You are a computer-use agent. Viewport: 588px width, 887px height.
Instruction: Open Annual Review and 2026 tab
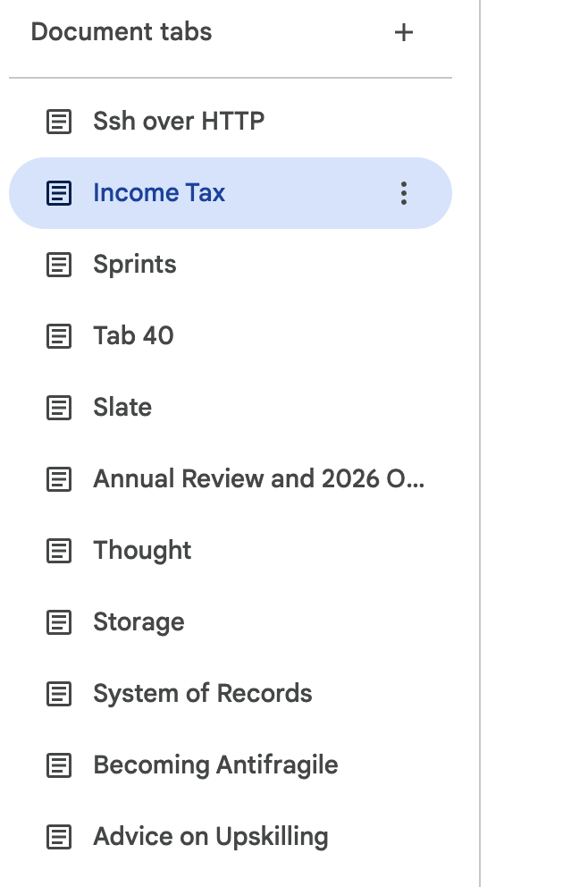tap(259, 479)
